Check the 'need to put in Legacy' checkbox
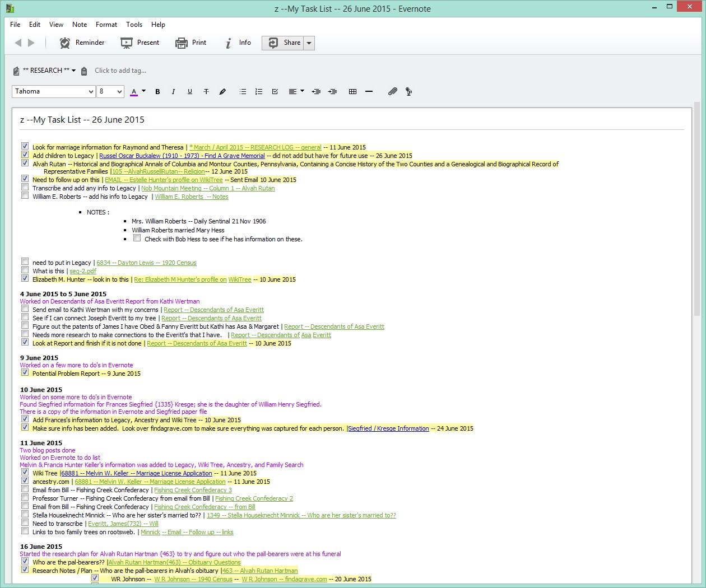 click(25, 262)
